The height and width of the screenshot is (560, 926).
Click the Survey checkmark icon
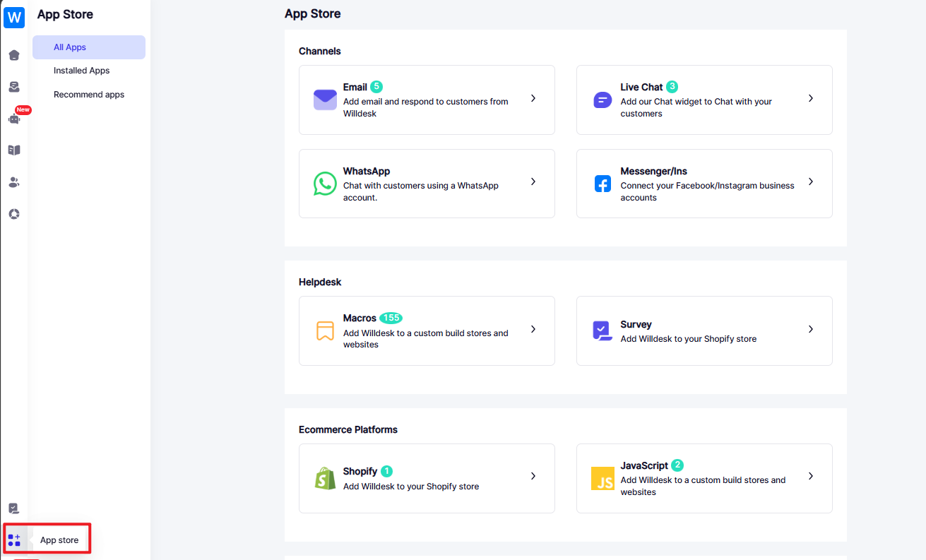click(603, 330)
